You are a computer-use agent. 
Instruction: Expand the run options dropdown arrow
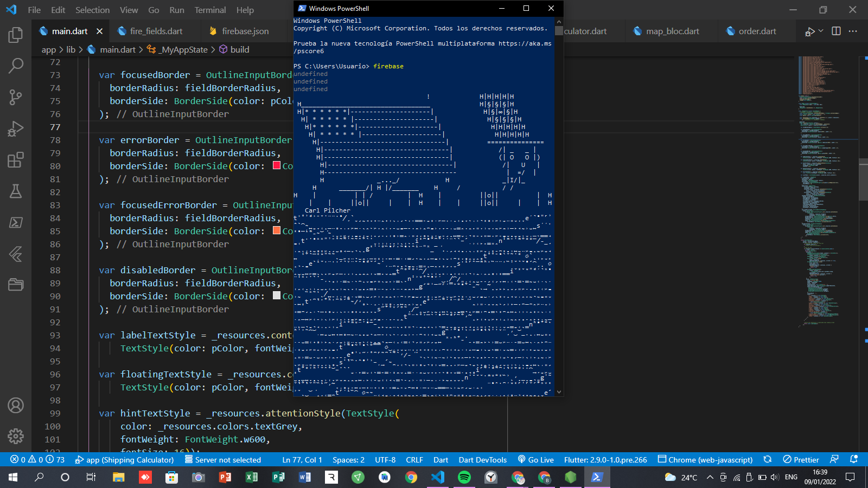821,31
